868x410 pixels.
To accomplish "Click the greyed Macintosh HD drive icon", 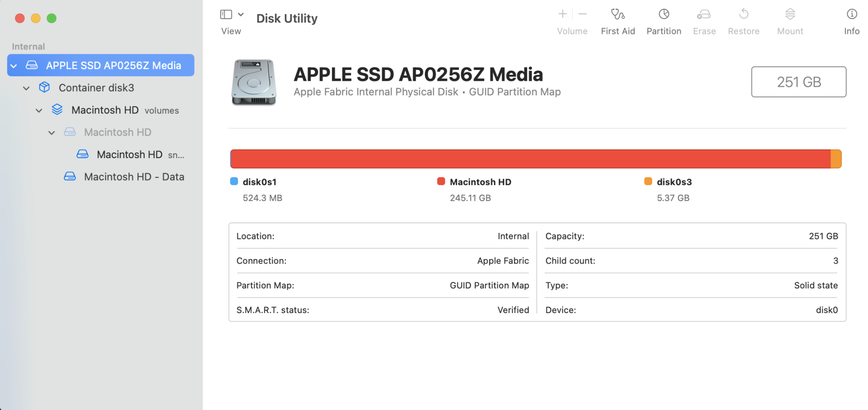I will [70, 132].
